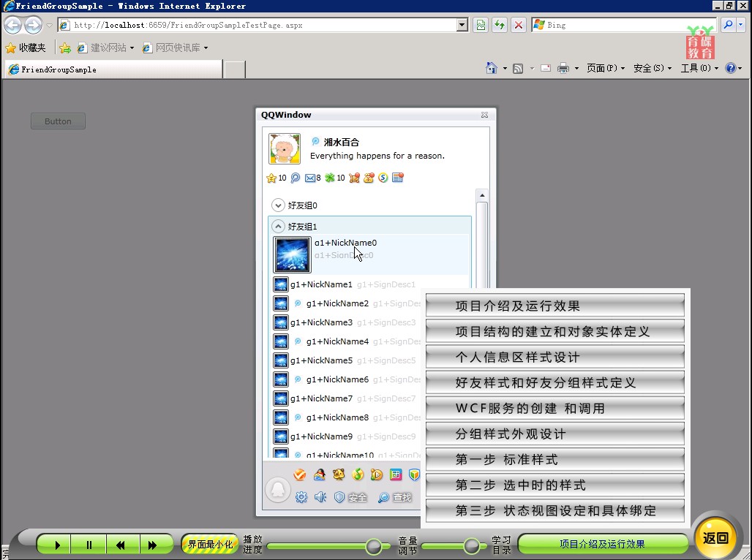This screenshot has height=560, width=752.
Task: Click the round QQ main menu penguin button
Action: pos(278,490)
